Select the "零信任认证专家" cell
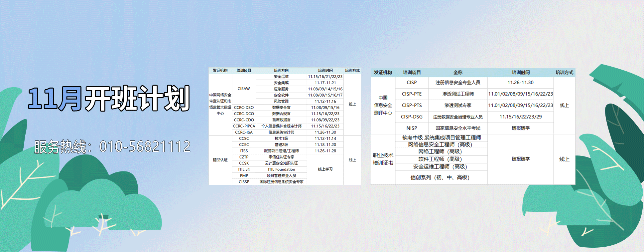The width and height of the screenshot is (644, 252). 281,157
